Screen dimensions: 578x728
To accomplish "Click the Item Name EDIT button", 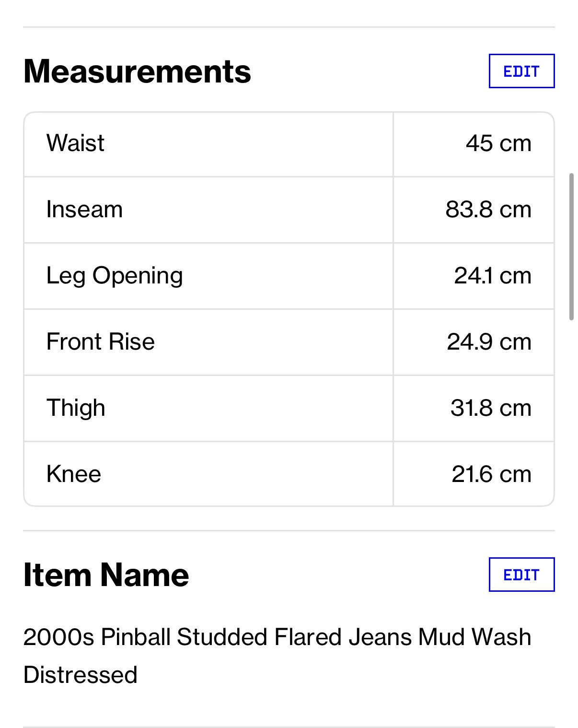I will coord(521,575).
